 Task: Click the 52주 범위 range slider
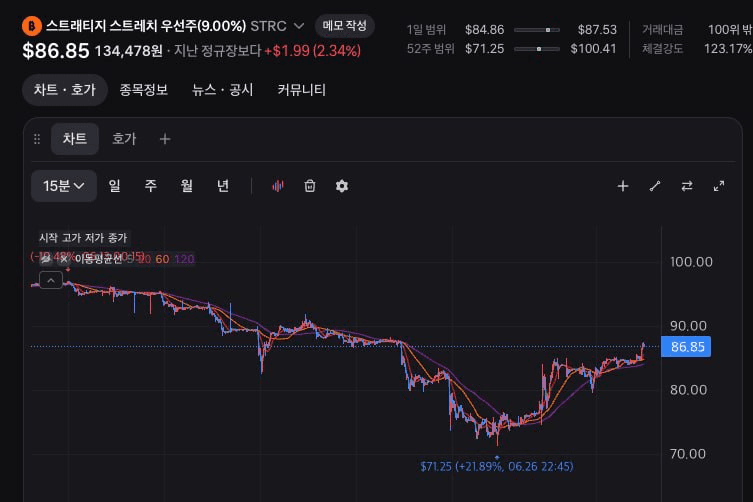(x=536, y=49)
